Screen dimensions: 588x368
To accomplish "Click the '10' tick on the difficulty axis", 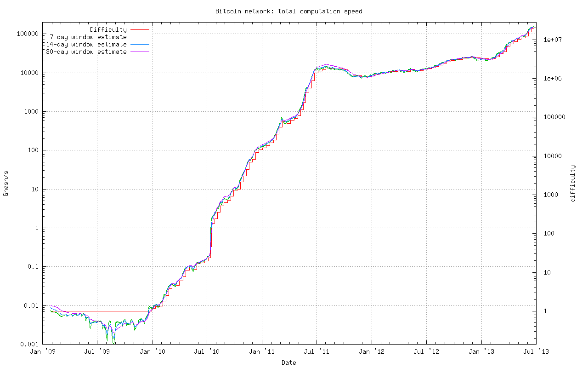I will (548, 272).
